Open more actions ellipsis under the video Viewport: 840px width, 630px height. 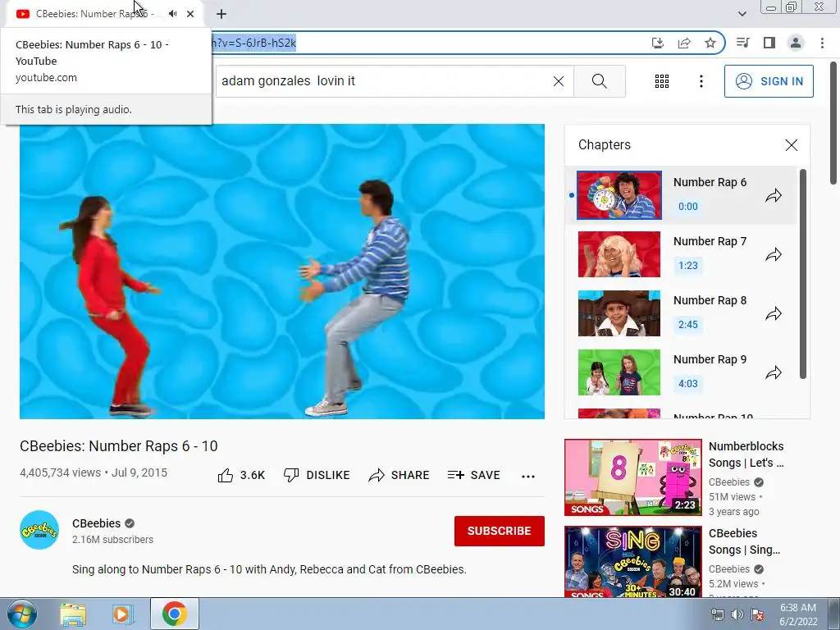528,477
